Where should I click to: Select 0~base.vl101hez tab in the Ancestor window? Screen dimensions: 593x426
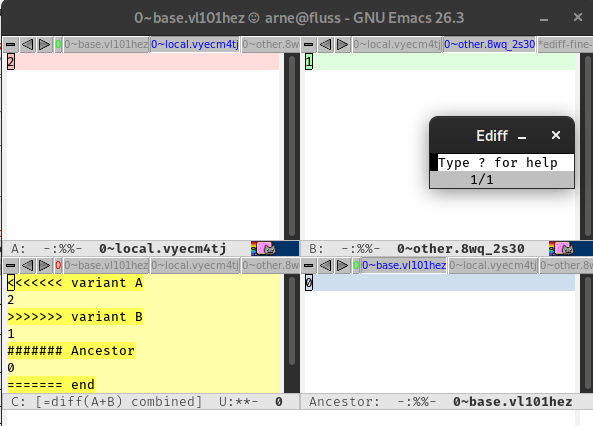coord(404,266)
